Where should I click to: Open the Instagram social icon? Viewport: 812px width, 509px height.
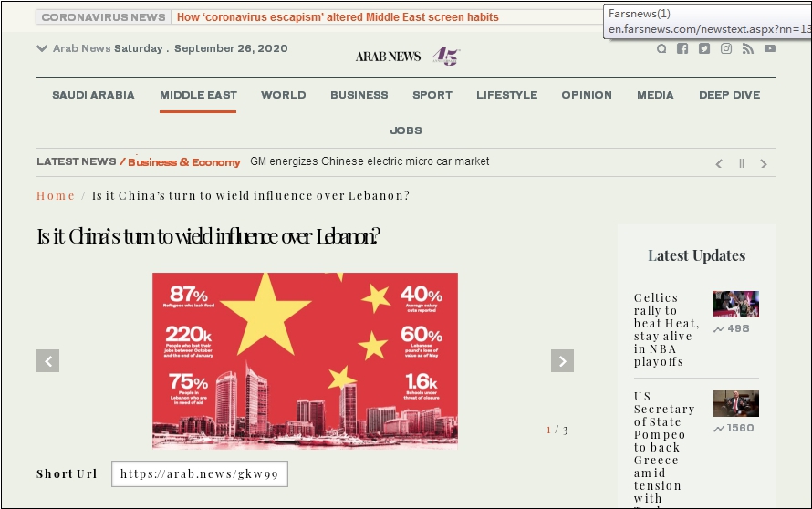(x=726, y=48)
